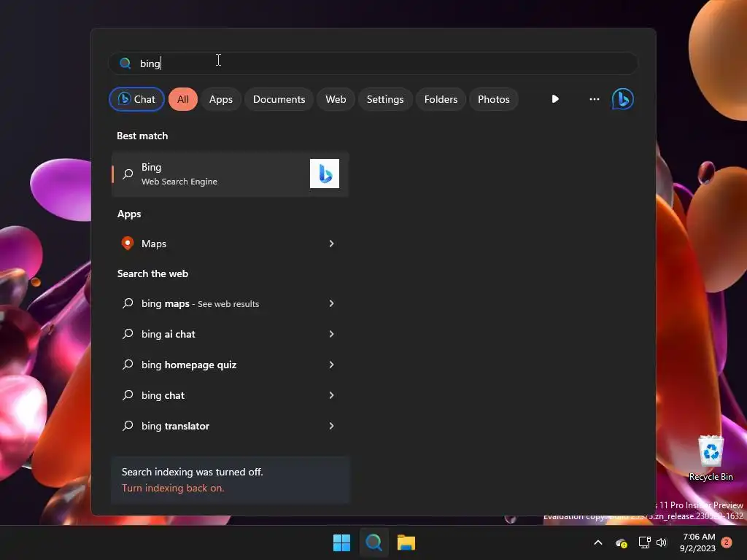This screenshot has height=560, width=747.
Task: Open the three-dot options menu
Action: tap(594, 99)
